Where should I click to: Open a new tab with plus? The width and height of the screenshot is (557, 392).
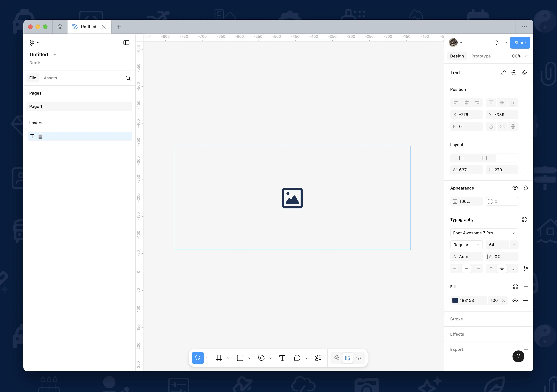119,27
